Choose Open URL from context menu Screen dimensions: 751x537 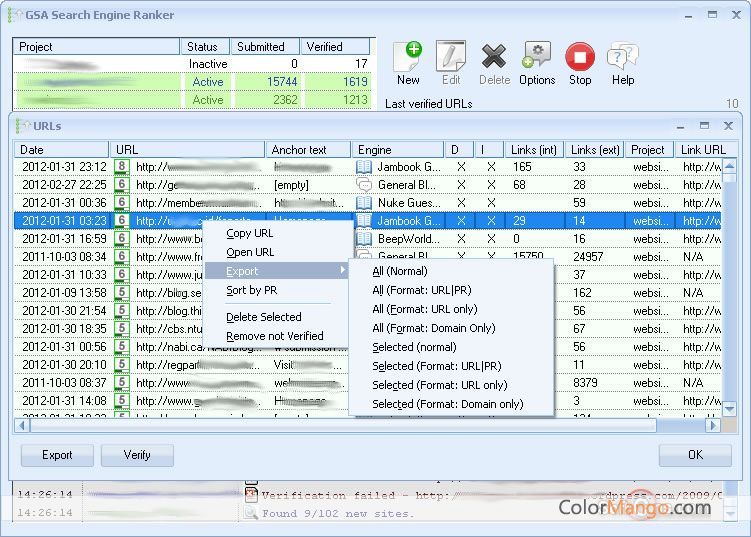[x=250, y=252]
